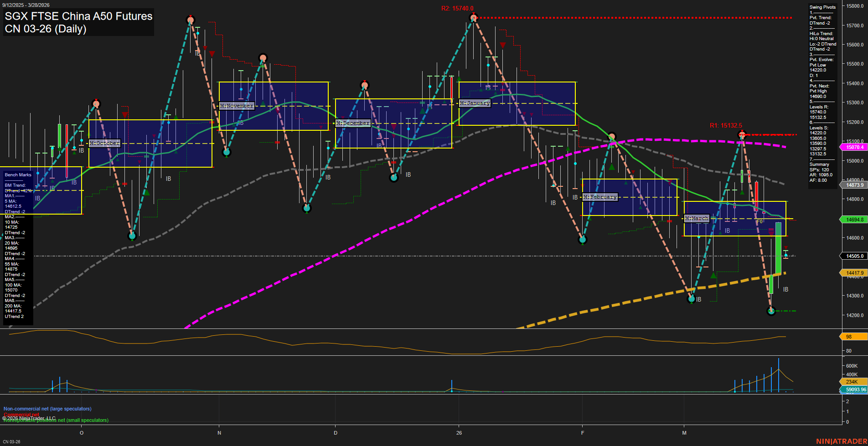Click the N month label on time axis
Viewport: 868px width, 446px height.
[x=219, y=433]
